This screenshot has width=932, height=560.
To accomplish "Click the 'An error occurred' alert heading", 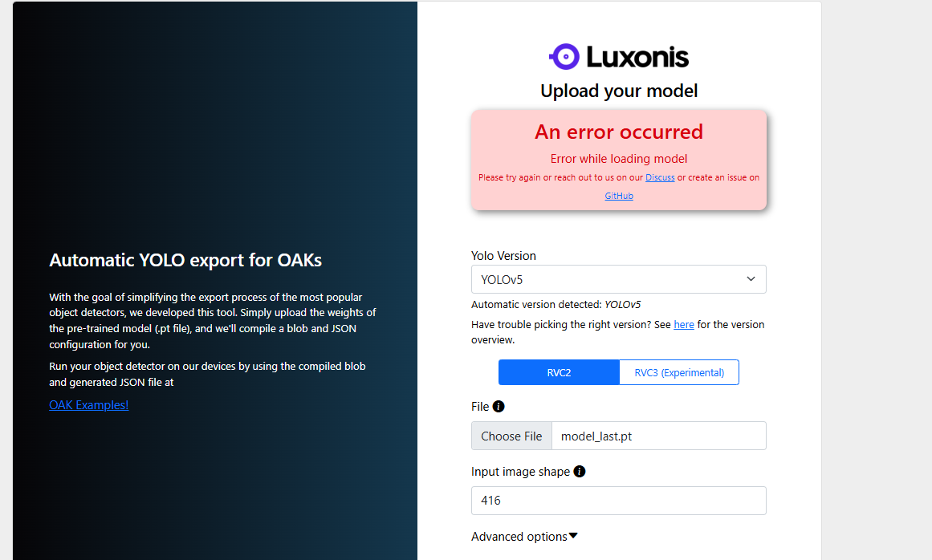I will click(619, 132).
